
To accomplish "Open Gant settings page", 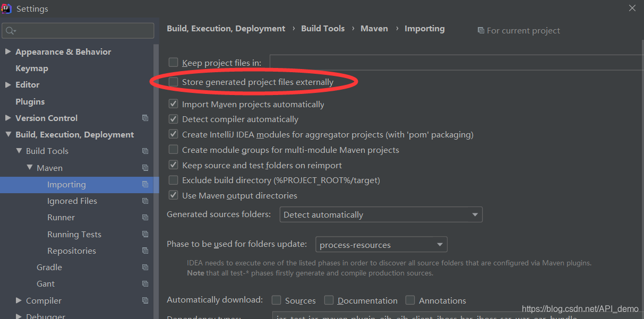I will pos(46,284).
